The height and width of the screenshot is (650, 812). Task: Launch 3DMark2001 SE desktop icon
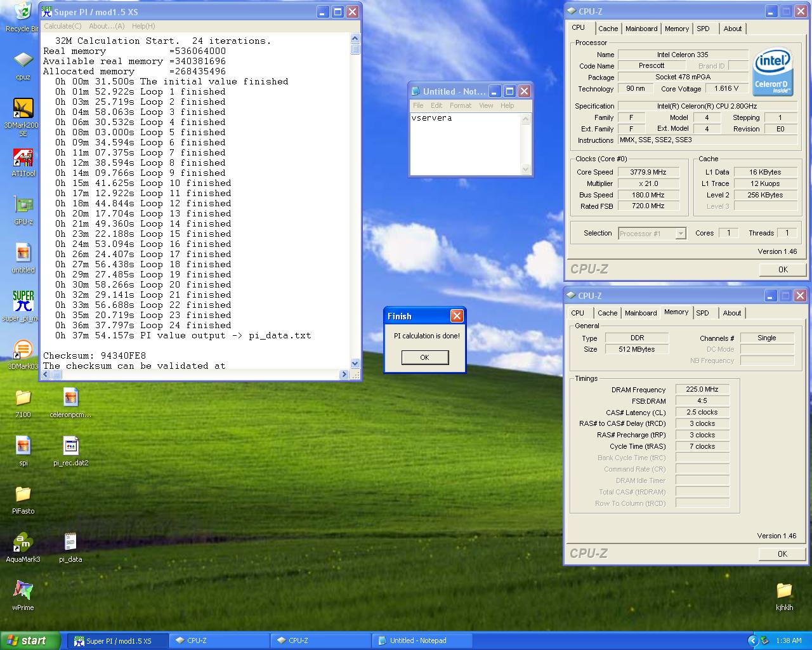click(x=23, y=108)
